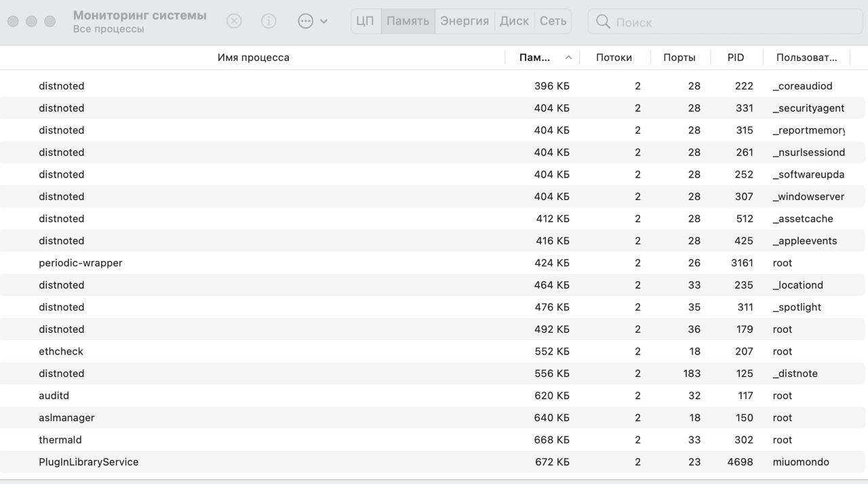Open process info with the (i) icon

(x=269, y=21)
